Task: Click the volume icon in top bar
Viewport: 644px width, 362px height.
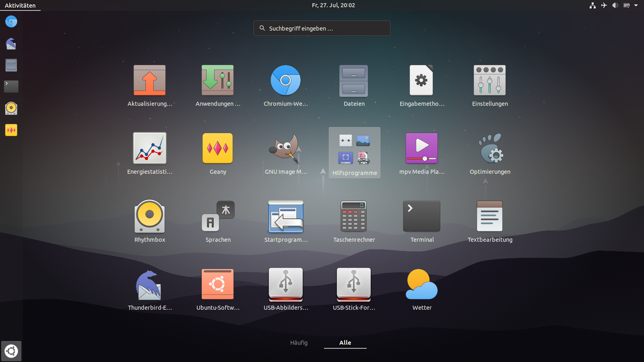Action: (x=615, y=6)
